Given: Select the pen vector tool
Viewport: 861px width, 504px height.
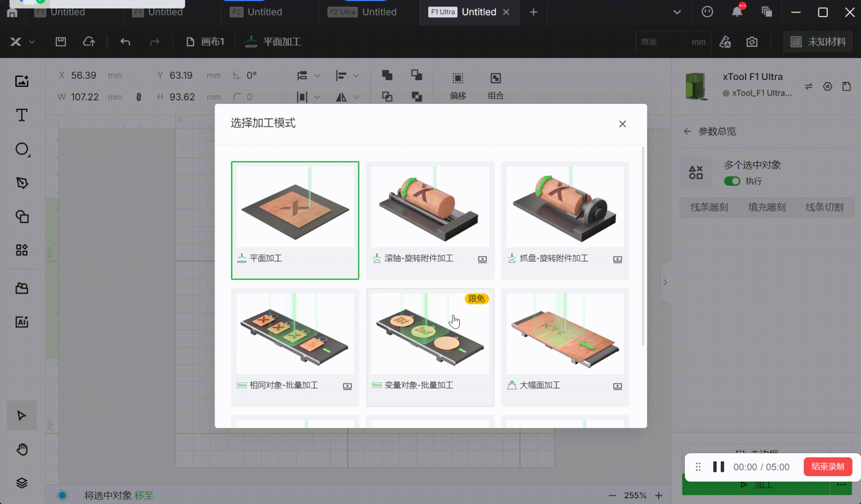Looking at the screenshot, I should tap(22, 183).
